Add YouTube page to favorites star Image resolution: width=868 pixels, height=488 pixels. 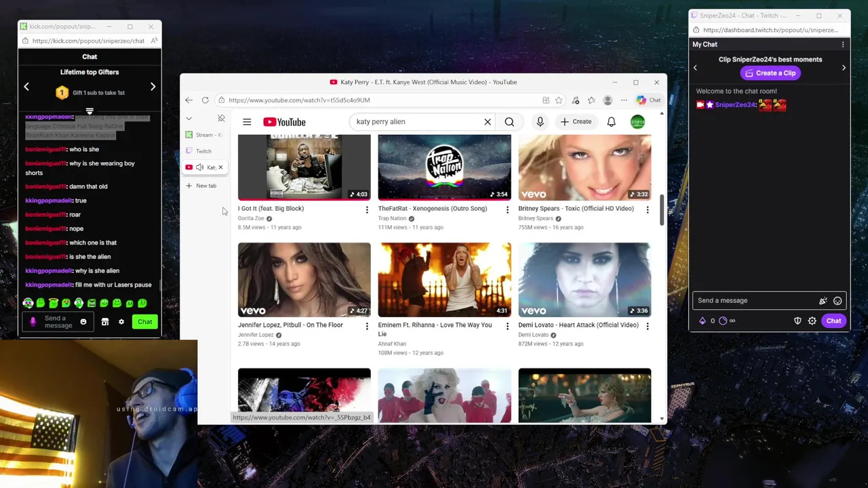[x=559, y=100]
